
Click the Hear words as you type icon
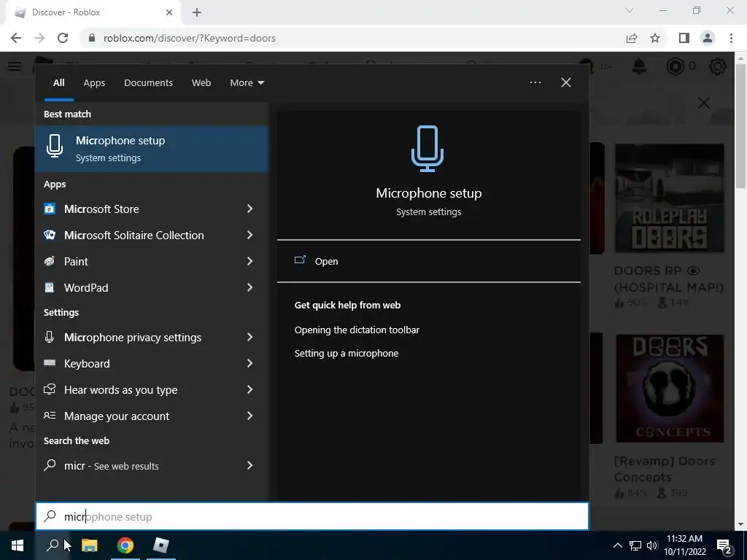[50, 389]
